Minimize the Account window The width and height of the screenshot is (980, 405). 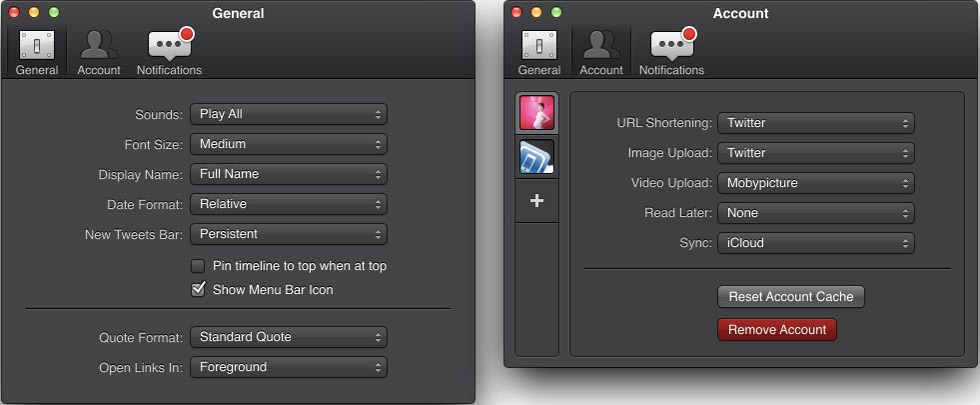pos(536,12)
